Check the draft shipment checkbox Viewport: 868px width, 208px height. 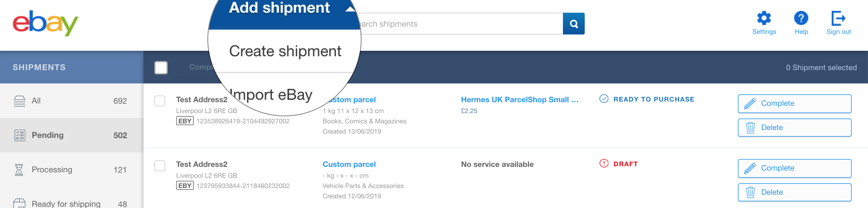[160, 165]
